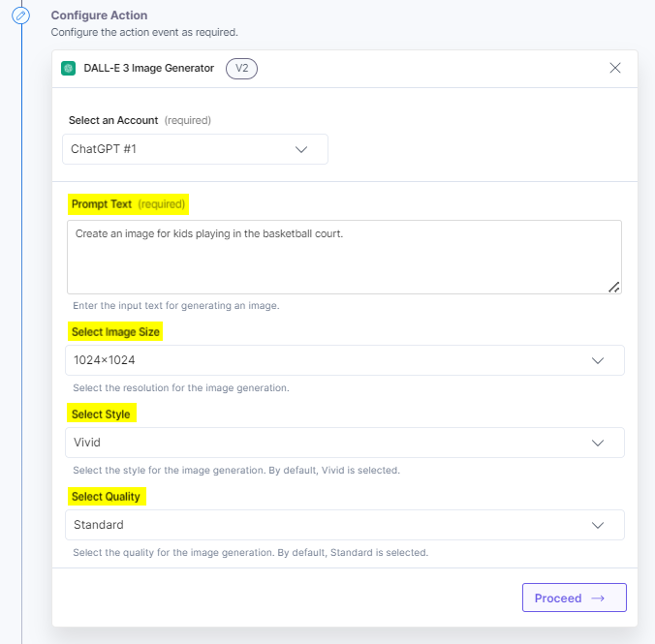Screen dimensions: 655x644
Task: Click the Proceed button
Action: (x=574, y=598)
